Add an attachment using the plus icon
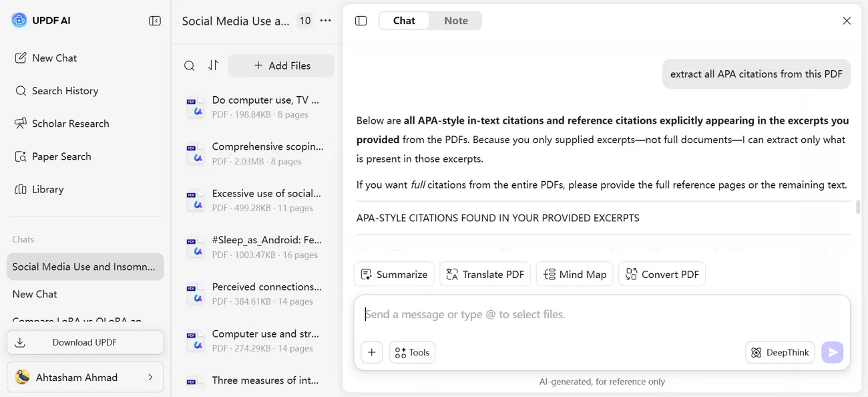Screen dimensions: 868x397 pos(372,352)
